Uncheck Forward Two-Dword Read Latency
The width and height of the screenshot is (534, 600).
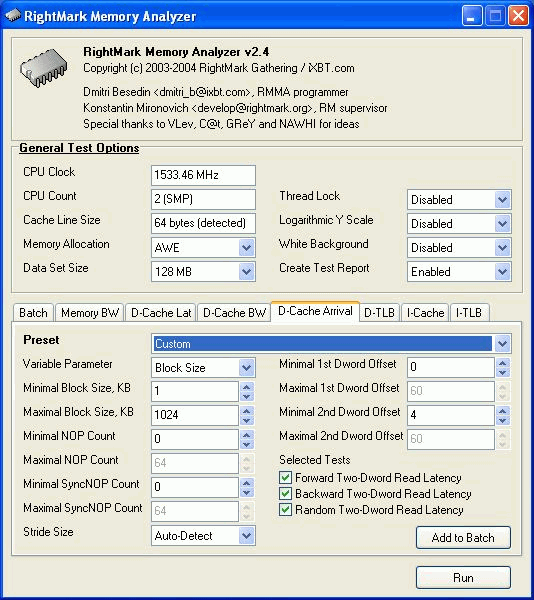(285, 478)
